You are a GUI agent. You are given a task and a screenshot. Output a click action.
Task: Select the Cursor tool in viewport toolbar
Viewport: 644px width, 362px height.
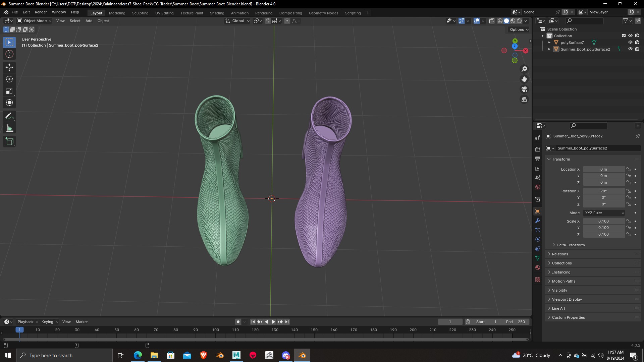pos(9,54)
